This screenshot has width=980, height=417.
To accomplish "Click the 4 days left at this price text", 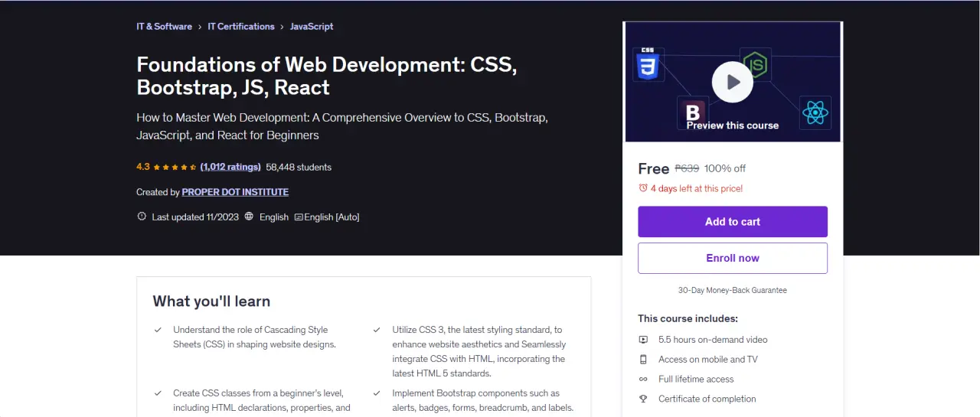I will click(697, 188).
